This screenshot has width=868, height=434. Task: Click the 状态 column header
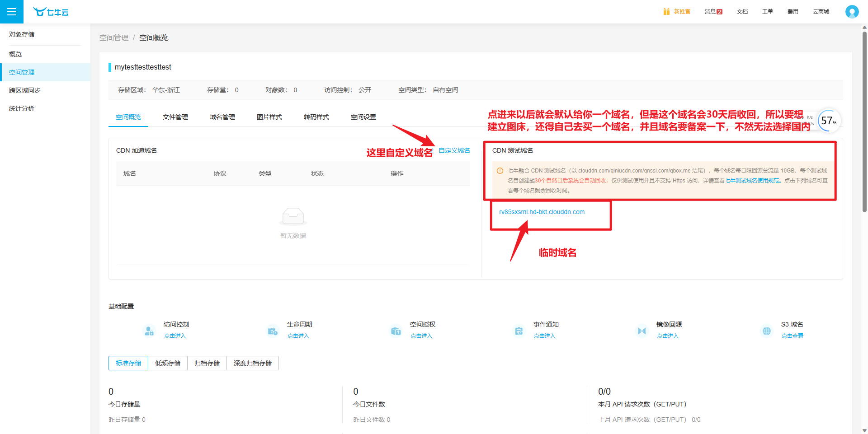pos(317,173)
